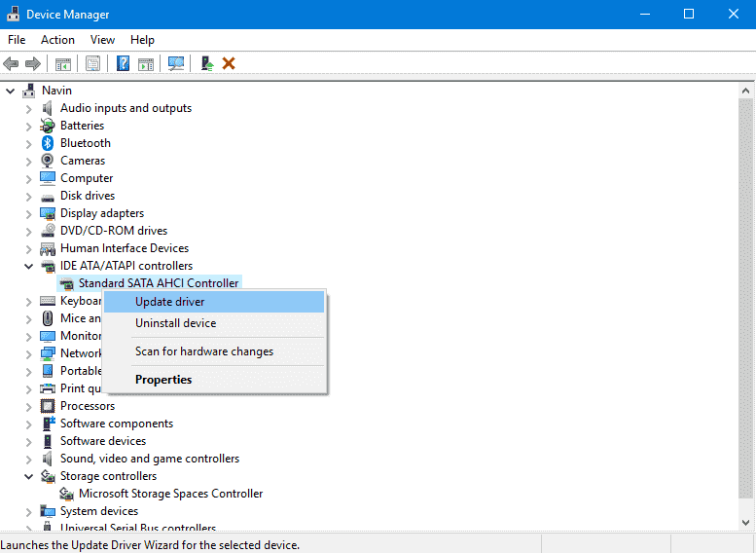This screenshot has width=756, height=553.
Task: Select the Cameras webcam icon
Action: (x=48, y=161)
